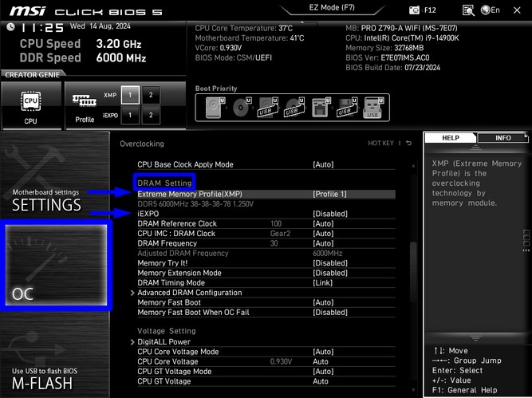Click the Overclocking page title
This screenshot has height=398, width=532.
pyautogui.click(x=142, y=144)
